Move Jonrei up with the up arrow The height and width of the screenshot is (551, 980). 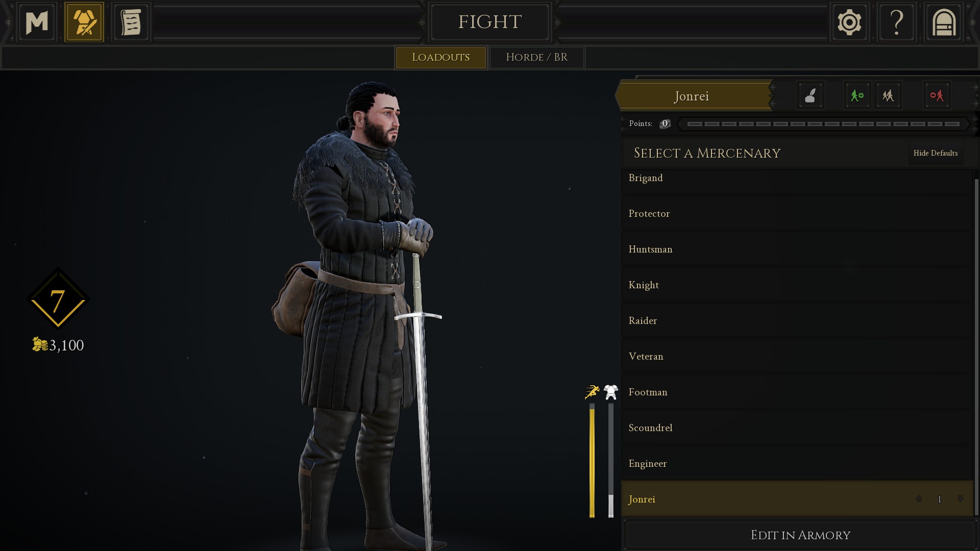click(x=919, y=499)
